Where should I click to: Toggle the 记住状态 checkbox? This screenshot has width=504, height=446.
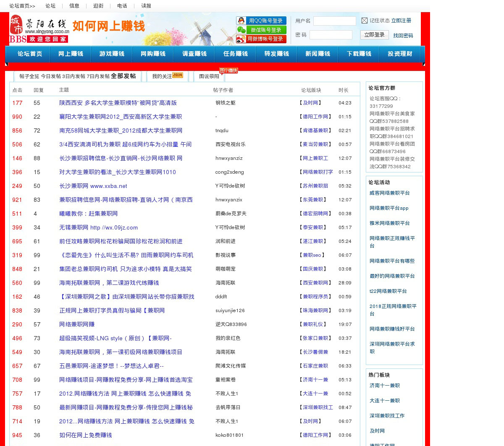tap(365, 21)
